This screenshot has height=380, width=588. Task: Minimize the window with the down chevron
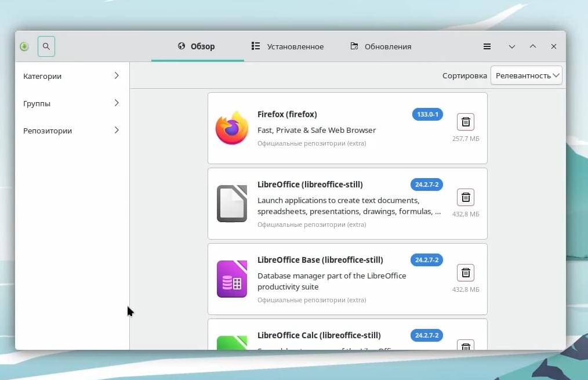(512, 46)
